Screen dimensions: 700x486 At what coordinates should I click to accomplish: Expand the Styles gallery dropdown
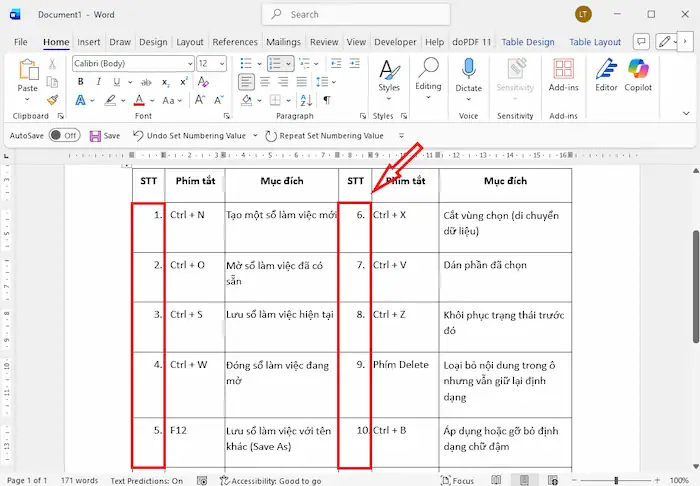tap(388, 99)
